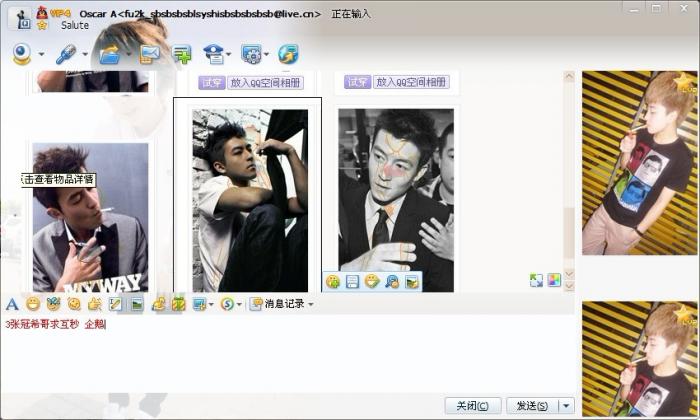
Task: Save the image with the floppy disk icon
Action: click(353, 281)
